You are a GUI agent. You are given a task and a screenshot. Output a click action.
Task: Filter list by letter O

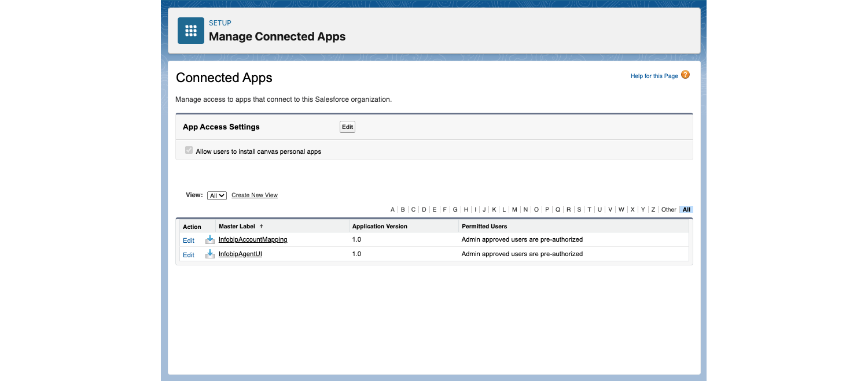point(536,210)
